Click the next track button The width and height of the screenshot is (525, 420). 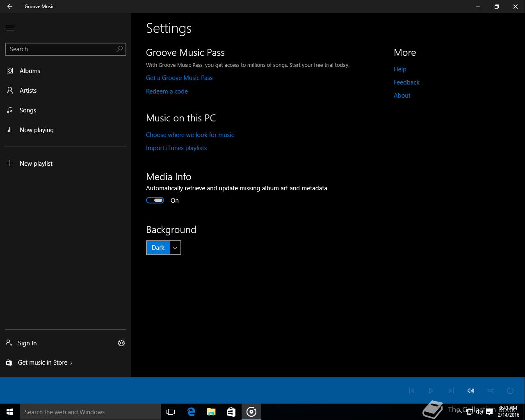coord(451,390)
